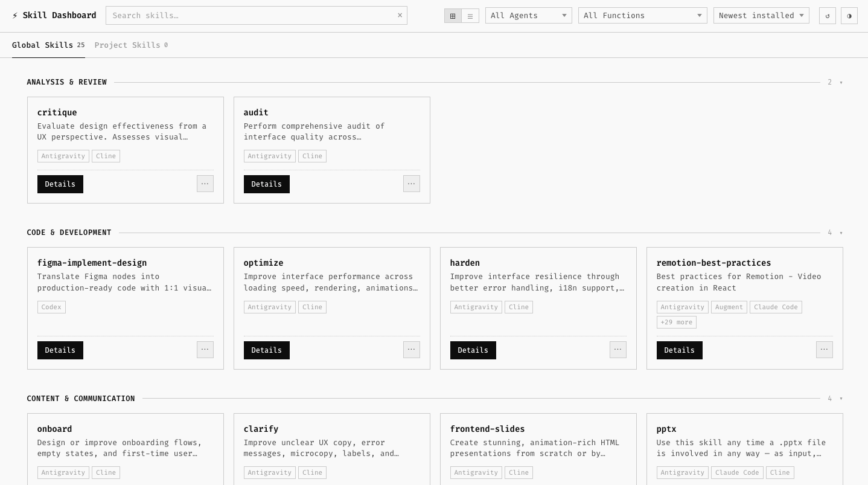Open the more options menu on critique card

coord(205,184)
